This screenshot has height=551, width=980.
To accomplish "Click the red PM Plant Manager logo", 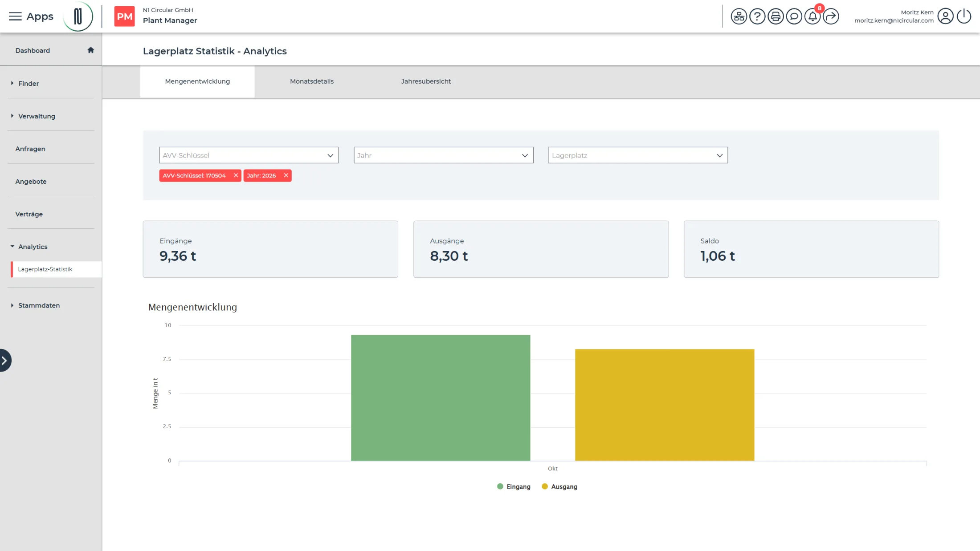I will tap(124, 16).
